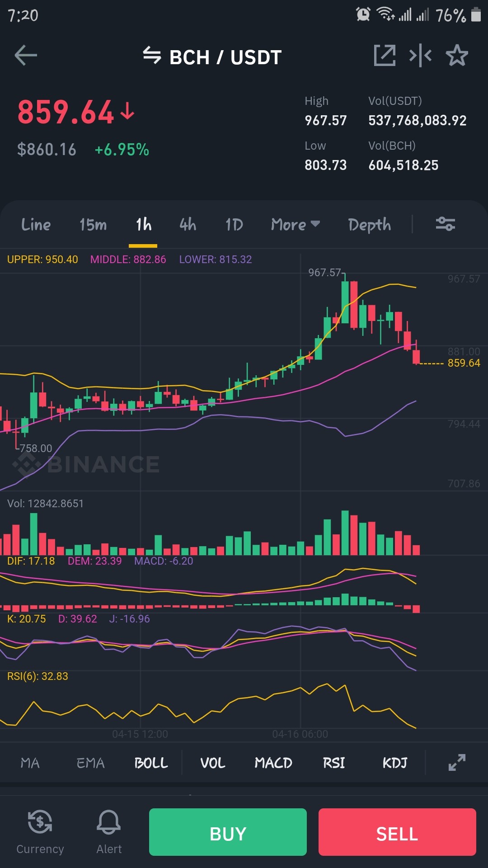Tap the green BUY button
488x868 pixels.
coord(228,832)
